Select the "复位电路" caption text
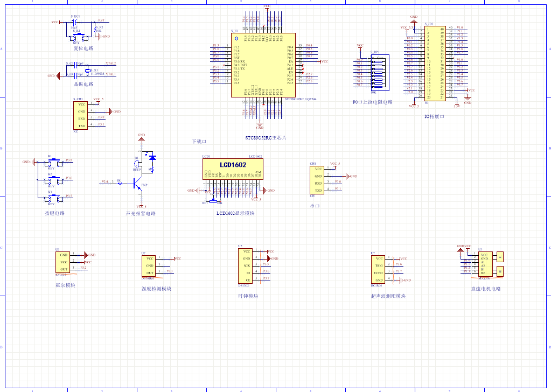The image size is (551, 392). click(x=83, y=48)
